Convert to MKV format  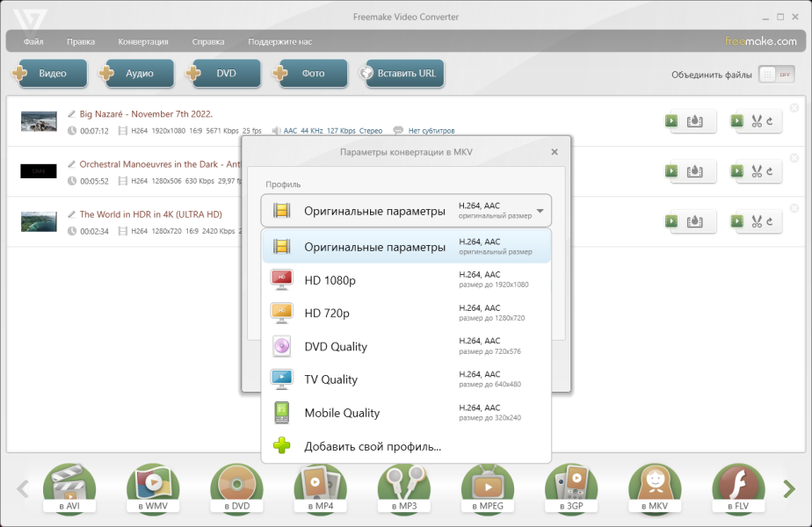coord(655,488)
